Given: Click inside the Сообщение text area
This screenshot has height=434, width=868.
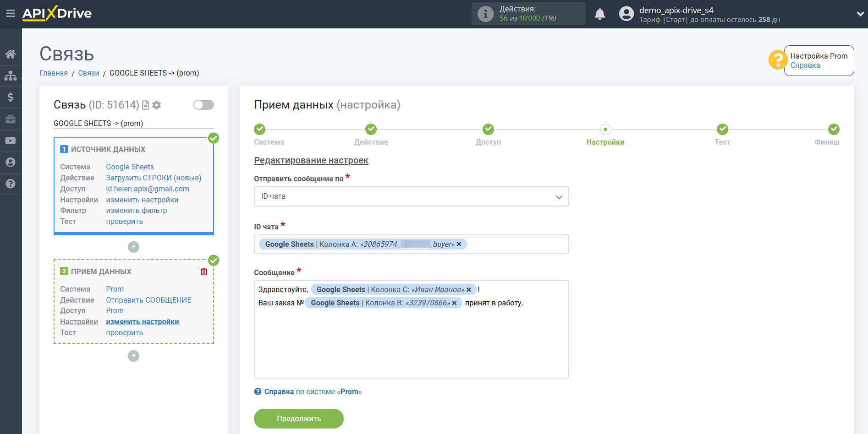Looking at the screenshot, I should pyautogui.click(x=411, y=330).
